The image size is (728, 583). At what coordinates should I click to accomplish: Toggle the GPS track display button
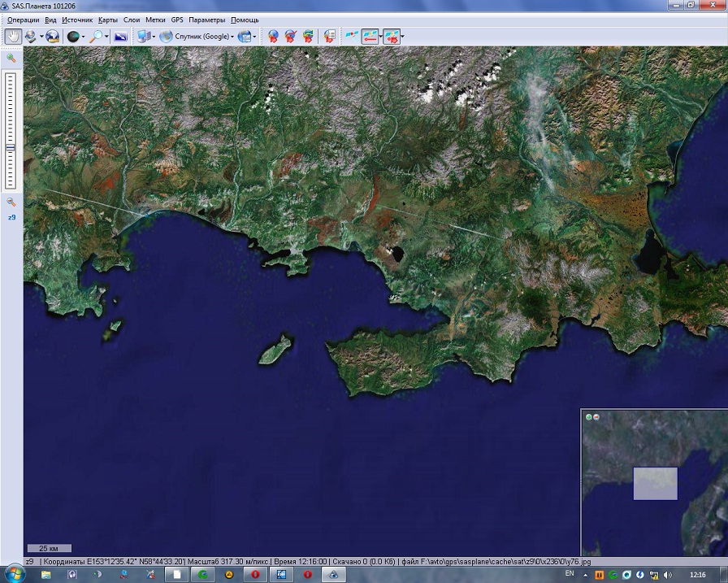pos(370,37)
